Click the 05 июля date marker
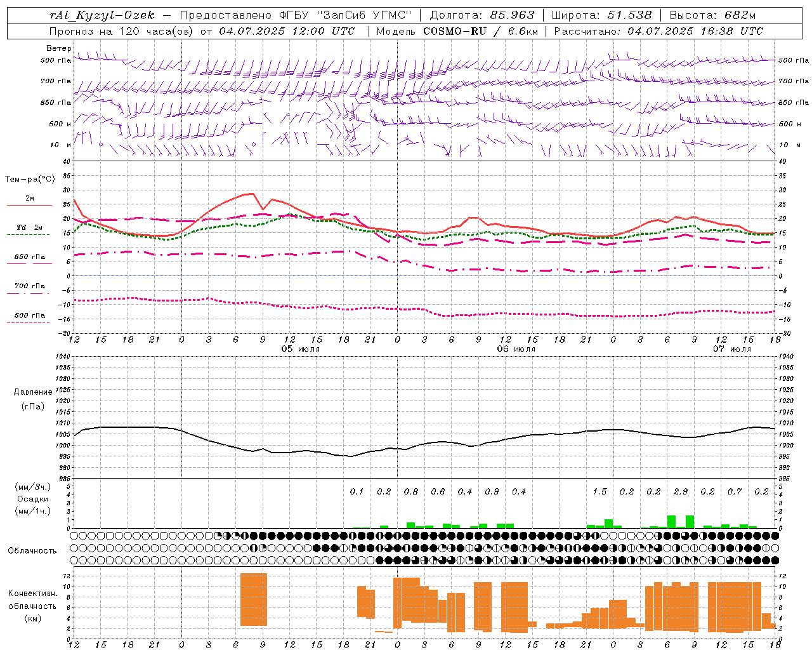Screen dimensions: 812x650 pos(301,349)
